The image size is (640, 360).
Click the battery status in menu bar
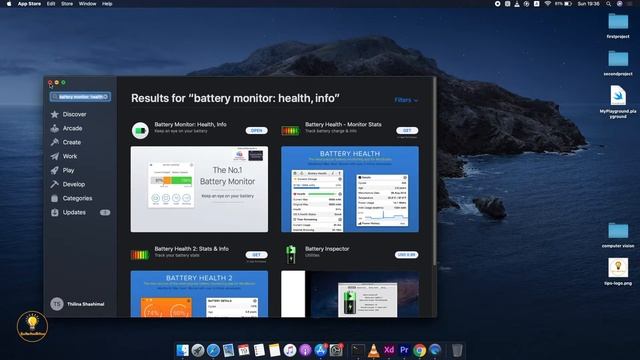563,4
